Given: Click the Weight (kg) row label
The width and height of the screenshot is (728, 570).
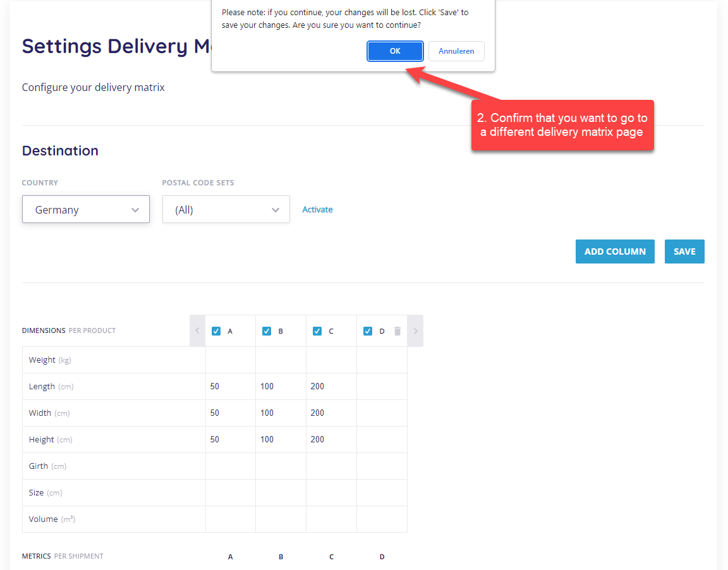Looking at the screenshot, I should point(50,360).
